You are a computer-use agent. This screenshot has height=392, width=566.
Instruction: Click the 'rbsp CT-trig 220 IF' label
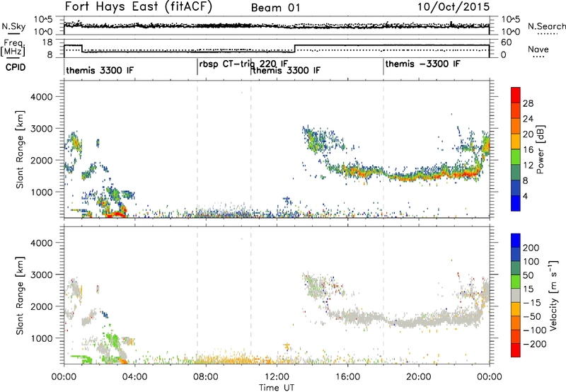click(243, 64)
